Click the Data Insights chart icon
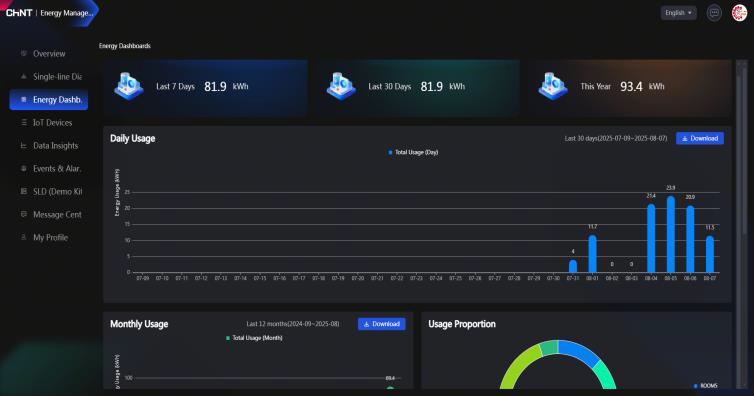Screen dimensions: 754x396 pos(24,146)
